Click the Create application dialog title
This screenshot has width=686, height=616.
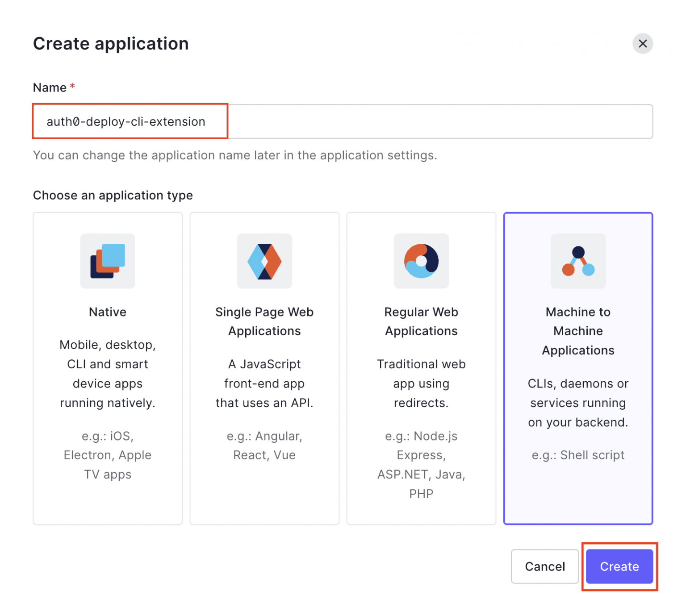click(x=110, y=43)
